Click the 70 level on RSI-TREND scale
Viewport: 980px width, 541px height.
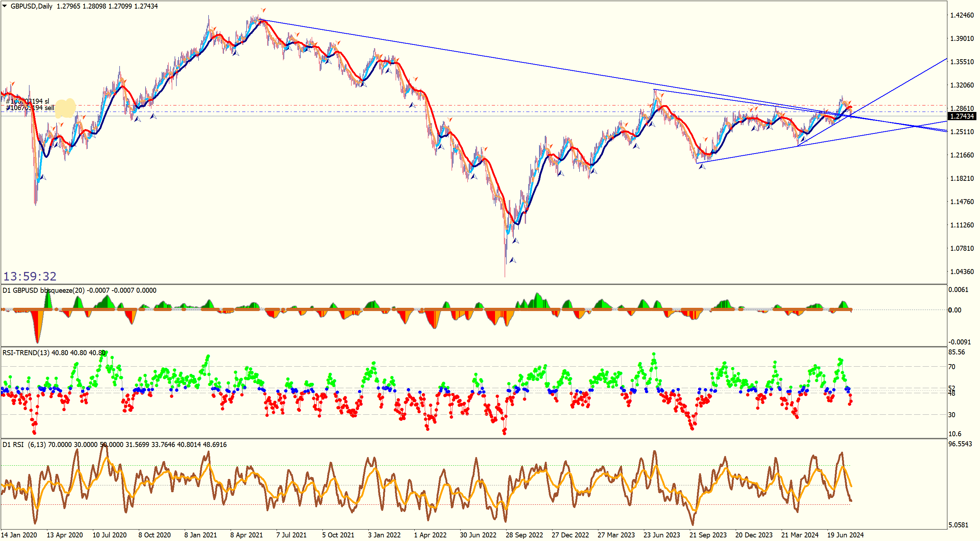coord(951,367)
